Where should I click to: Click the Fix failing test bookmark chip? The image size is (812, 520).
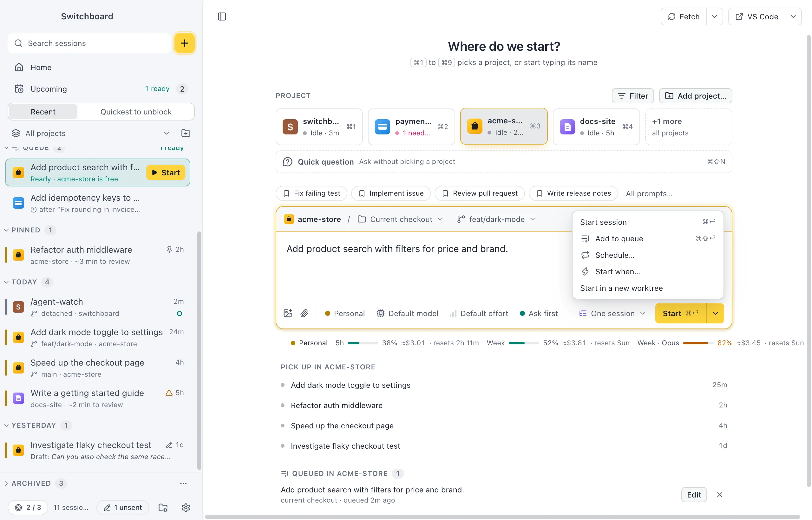coord(311,193)
